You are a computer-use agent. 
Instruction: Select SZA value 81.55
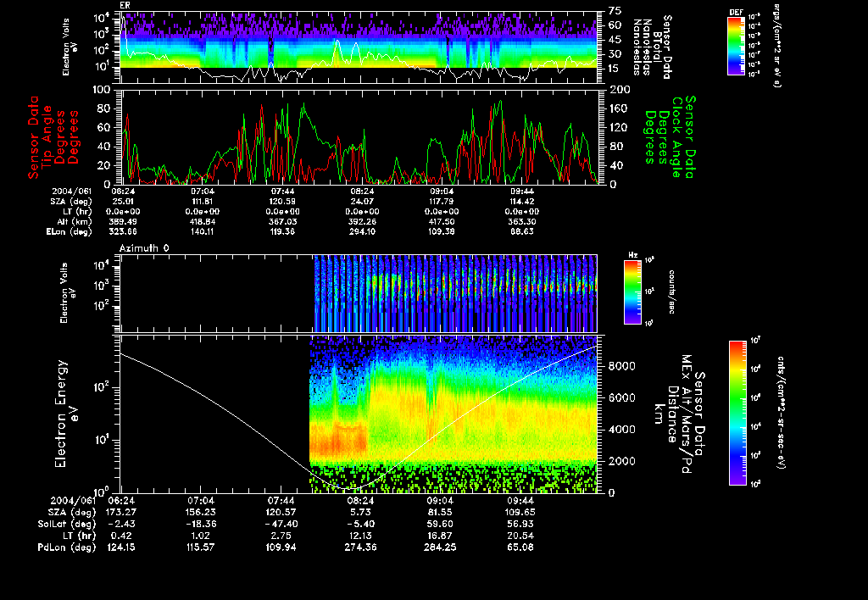tap(440, 513)
